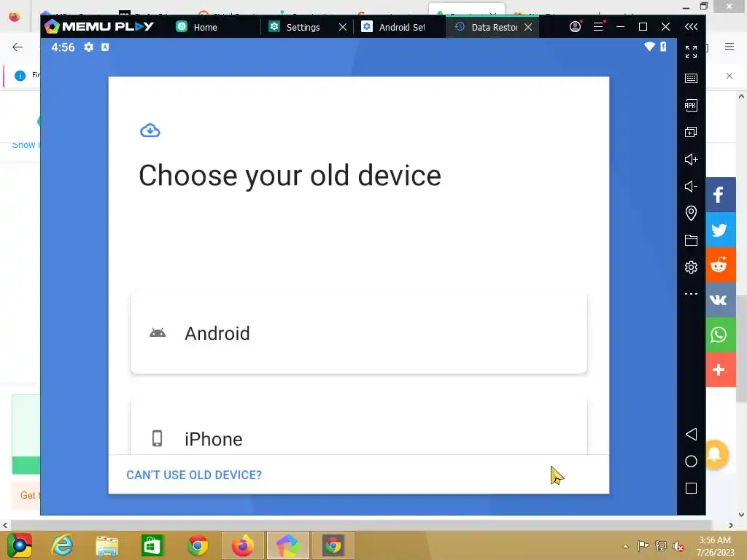Share on WhatsApp in browser page

[720, 335]
